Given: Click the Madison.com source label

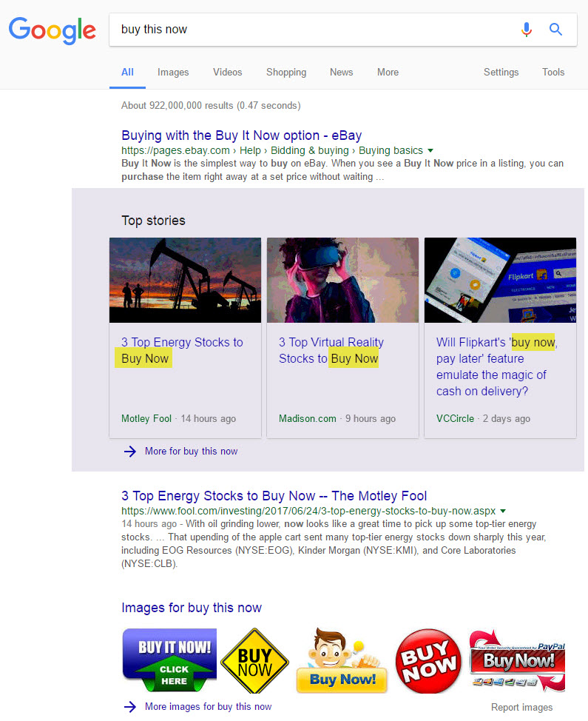Looking at the screenshot, I should pos(308,418).
